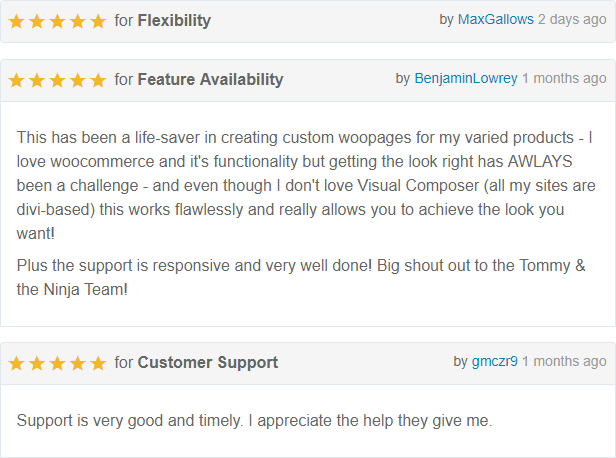This screenshot has height=458, width=616.
Task: Click BenjaminLowrey's '1 months ago' timestamp
Action: coord(564,79)
